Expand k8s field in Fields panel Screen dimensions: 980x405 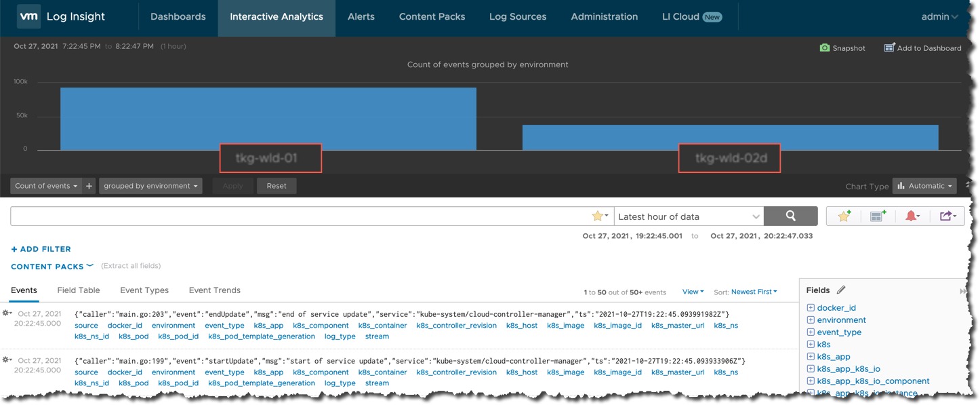coord(811,344)
